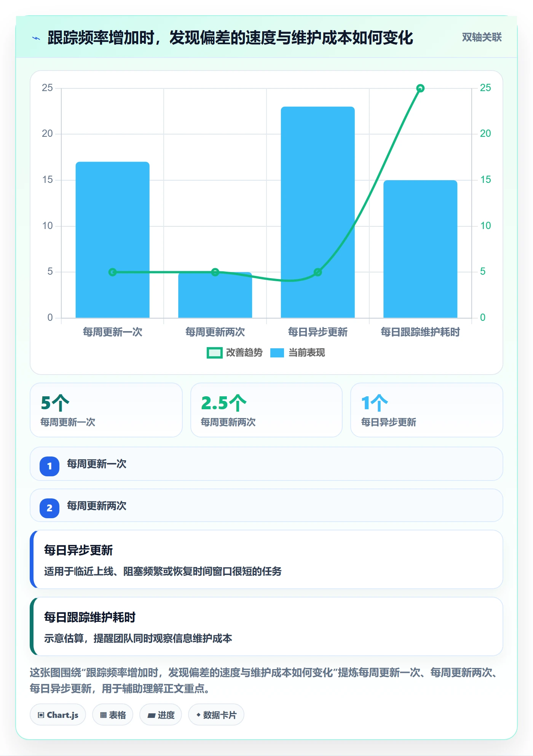533x756 pixels.
Task: Select the 每日异步更新 tall blue bar
Action: 318,212
